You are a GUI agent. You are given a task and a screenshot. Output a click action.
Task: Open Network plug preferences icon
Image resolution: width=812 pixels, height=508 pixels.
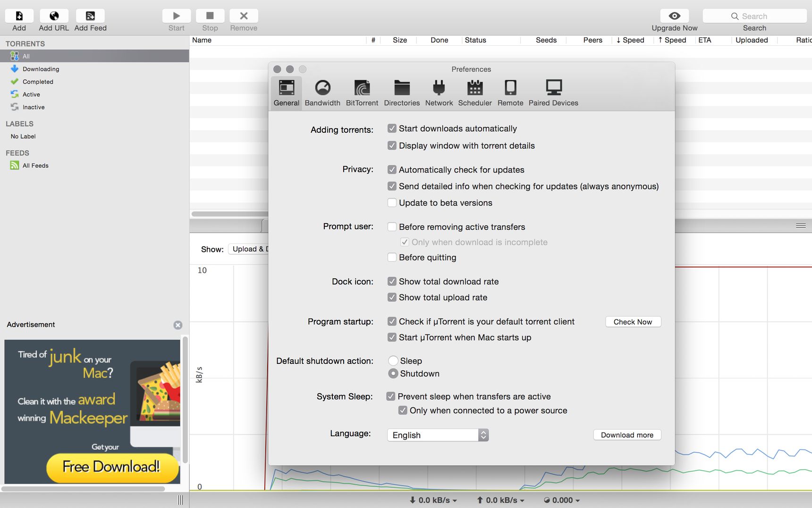coord(439,93)
